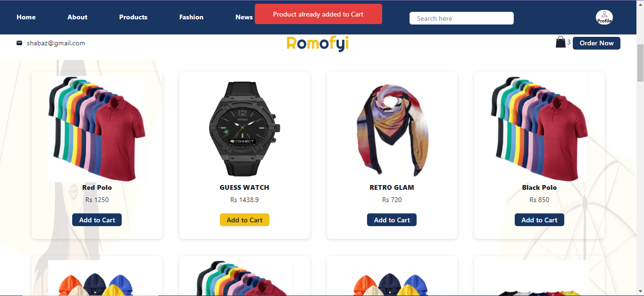This screenshot has height=296, width=644.
Task: Click the shabaz@gmail.com email link
Action: [x=56, y=43]
